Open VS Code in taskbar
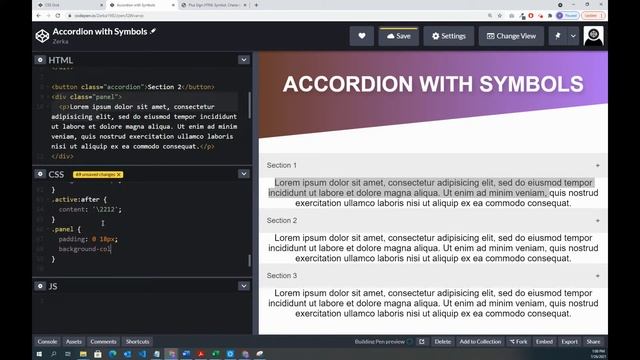The width and height of the screenshot is (640, 360). tap(142, 354)
